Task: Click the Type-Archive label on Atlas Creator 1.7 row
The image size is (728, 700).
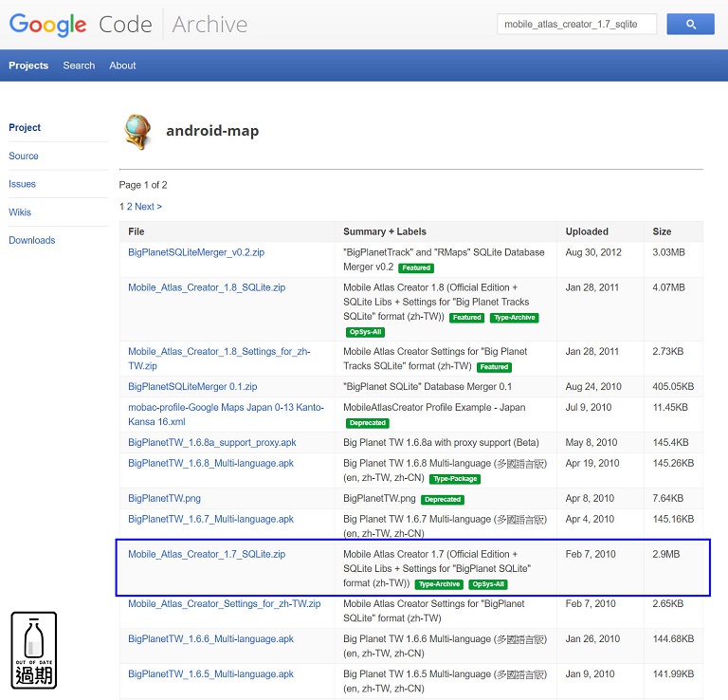Action: 439,584
